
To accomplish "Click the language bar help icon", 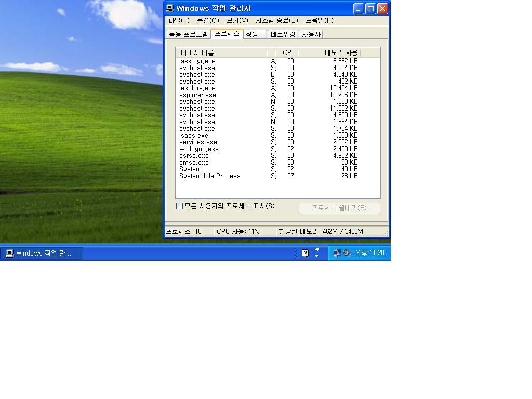I will click(x=305, y=253).
